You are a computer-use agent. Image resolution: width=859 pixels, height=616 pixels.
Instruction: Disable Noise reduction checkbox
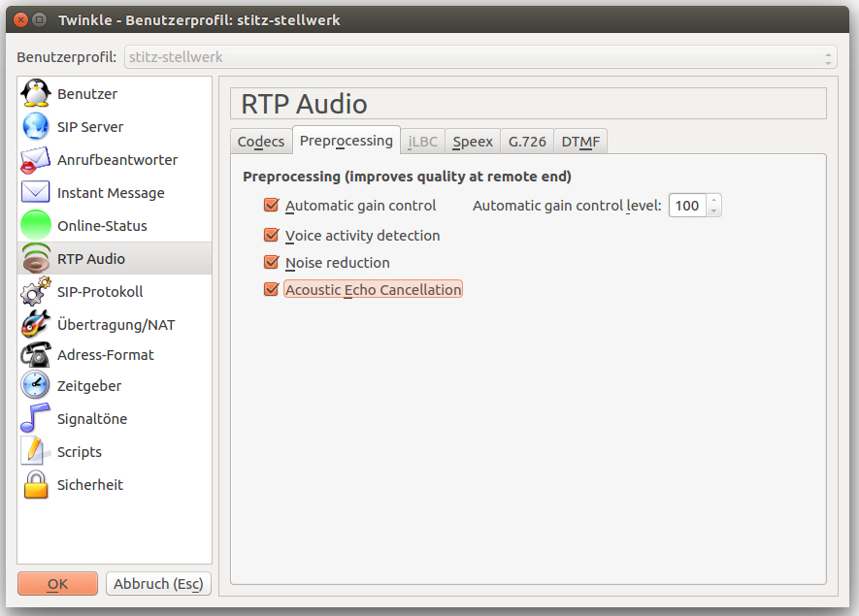click(x=271, y=262)
